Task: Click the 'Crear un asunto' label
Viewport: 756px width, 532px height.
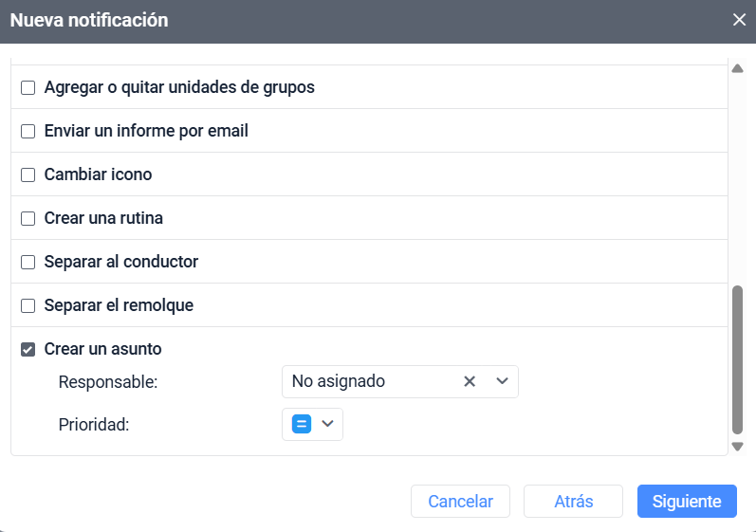Action: (x=102, y=349)
